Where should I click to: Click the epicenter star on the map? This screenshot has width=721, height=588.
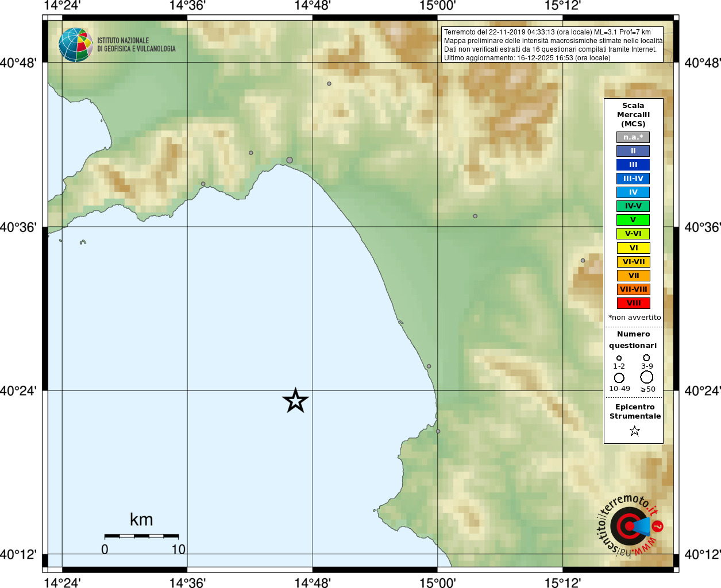click(x=295, y=400)
